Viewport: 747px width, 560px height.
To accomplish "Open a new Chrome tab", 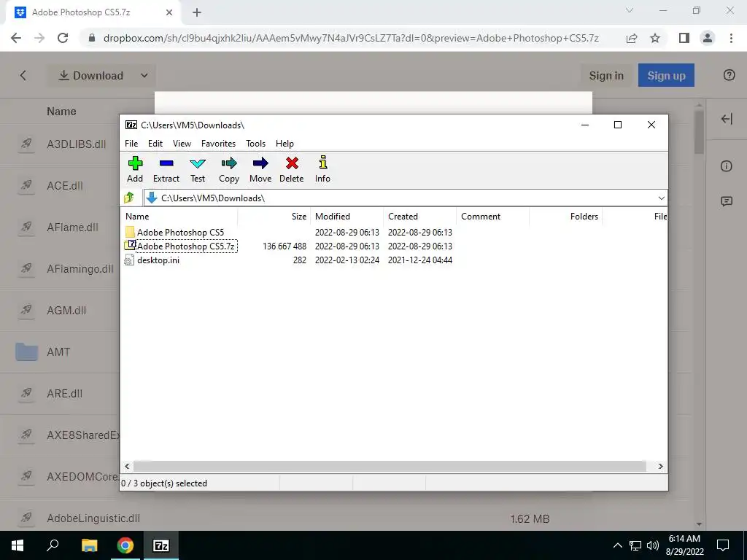I will tap(197, 12).
